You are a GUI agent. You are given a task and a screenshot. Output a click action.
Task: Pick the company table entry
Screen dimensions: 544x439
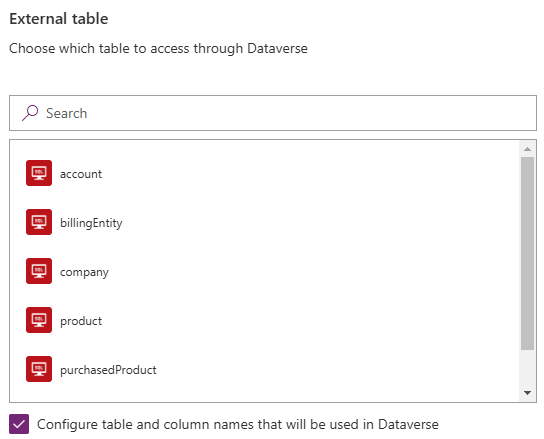(x=84, y=272)
